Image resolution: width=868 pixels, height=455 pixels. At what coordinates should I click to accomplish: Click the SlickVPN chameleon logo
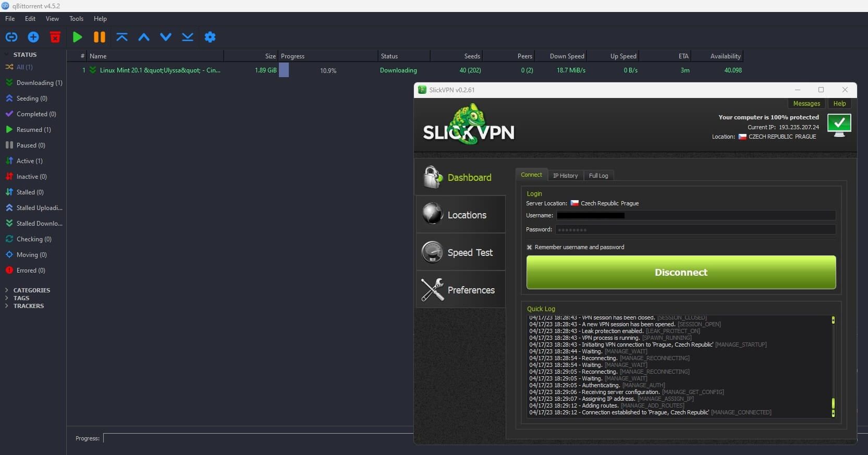click(x=468, y=124)
